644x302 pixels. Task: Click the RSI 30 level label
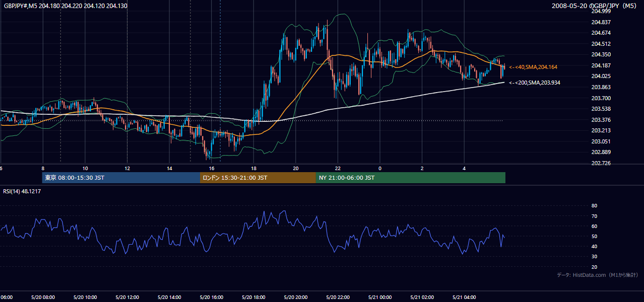tap(594, 257)
